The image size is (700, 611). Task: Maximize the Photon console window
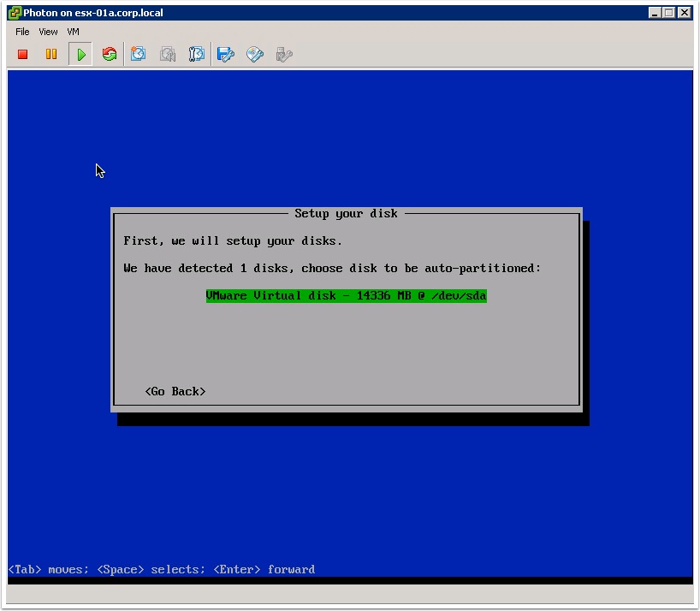pyautogui.click(x=670, y=13)
